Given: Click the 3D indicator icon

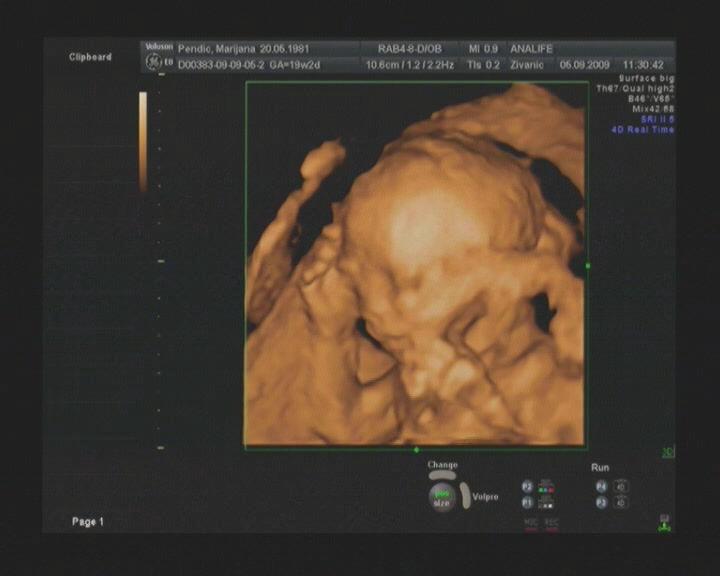Looking at the screenshot, I should click(668, 452).
